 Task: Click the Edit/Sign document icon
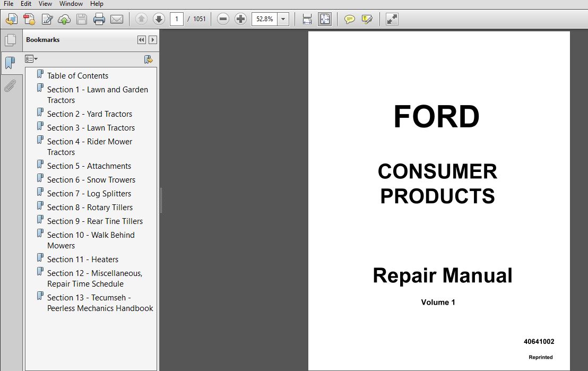[47, 19]
